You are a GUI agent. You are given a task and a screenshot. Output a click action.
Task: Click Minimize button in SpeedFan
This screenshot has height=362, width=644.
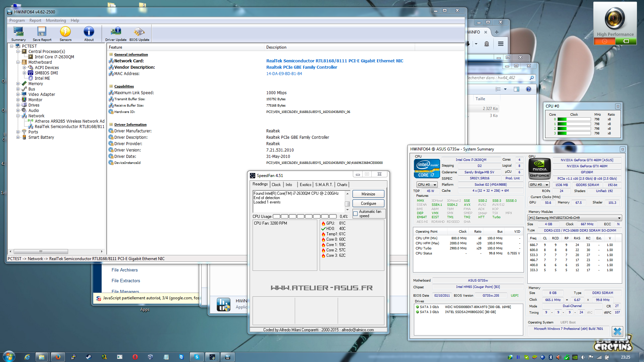[368, 194]
